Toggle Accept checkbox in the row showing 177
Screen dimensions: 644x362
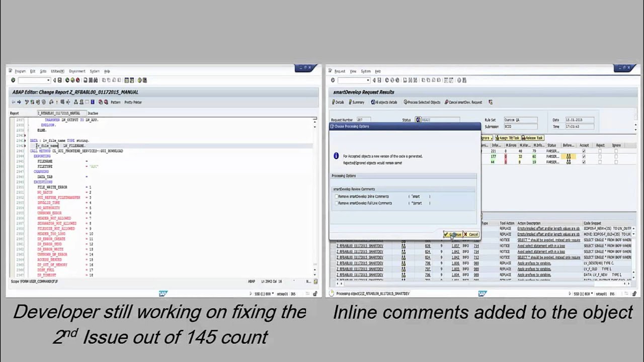584,157
